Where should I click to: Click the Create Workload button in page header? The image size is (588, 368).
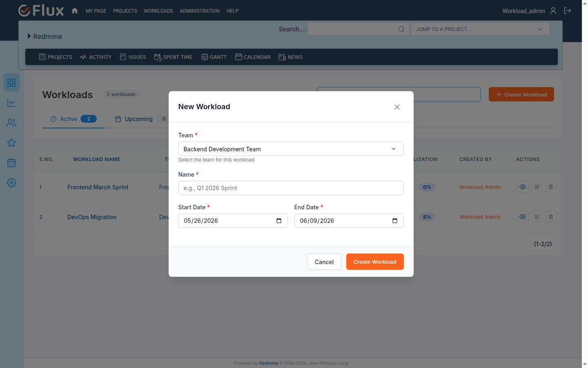click(521, 94)
